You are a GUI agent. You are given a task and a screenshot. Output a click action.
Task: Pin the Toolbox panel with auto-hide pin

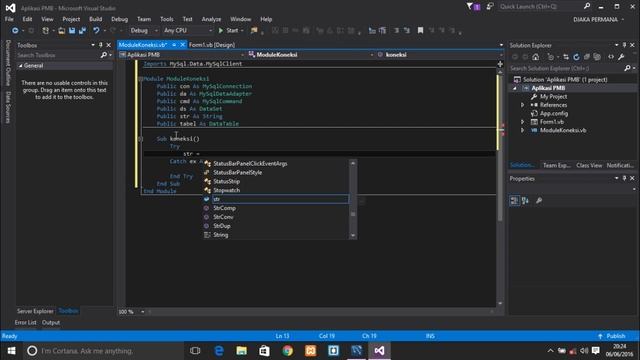100,45
